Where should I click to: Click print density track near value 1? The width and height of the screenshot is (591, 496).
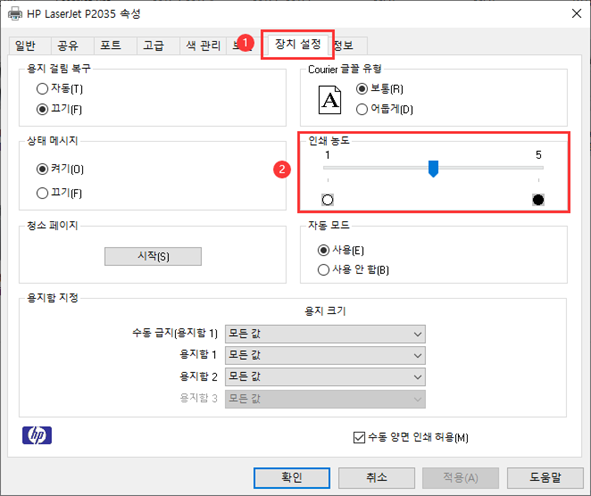(328, 168)
